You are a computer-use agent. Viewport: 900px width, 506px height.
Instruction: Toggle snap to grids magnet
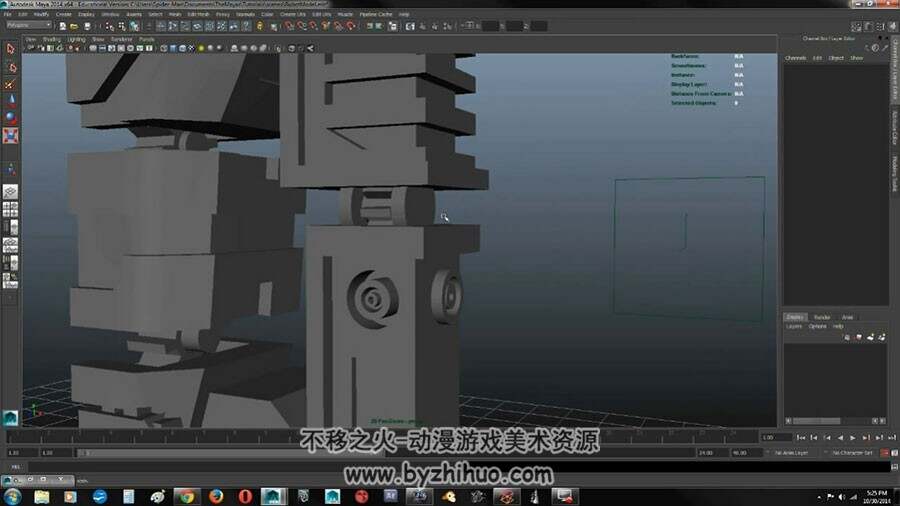(289, 26)
